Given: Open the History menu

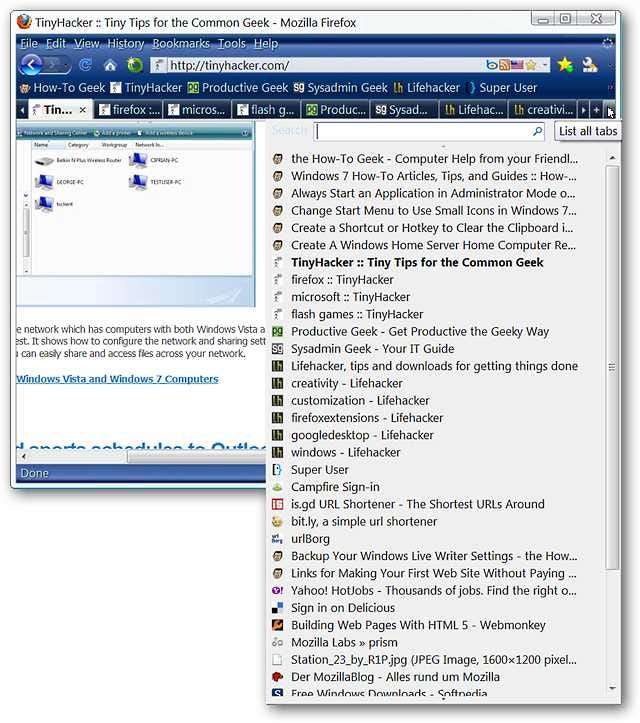Looking at the screenshot, I should pos(125,43).
